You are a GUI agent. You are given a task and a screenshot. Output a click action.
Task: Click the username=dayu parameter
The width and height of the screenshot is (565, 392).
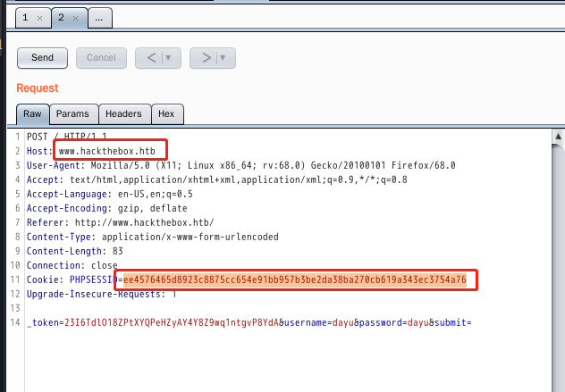[319, 322]
